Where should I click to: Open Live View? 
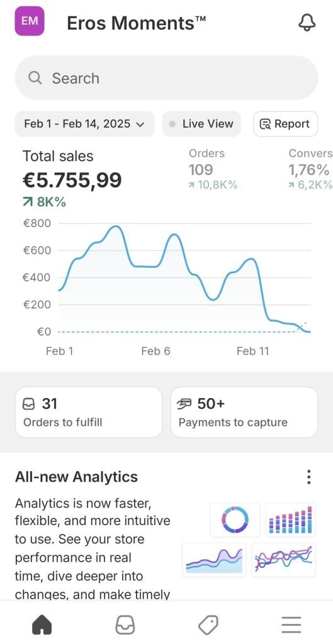click(201, 124)
